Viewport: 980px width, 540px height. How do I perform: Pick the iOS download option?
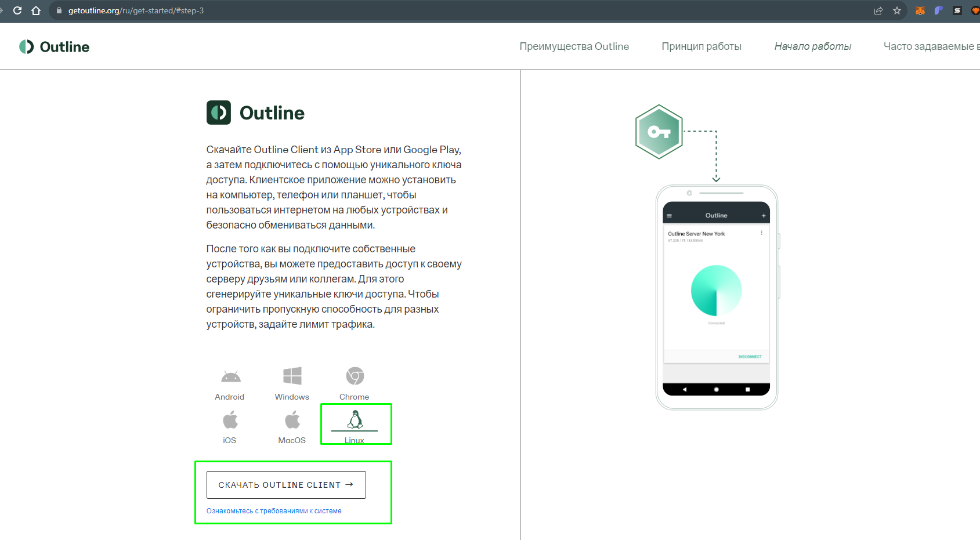coord(230,421)
